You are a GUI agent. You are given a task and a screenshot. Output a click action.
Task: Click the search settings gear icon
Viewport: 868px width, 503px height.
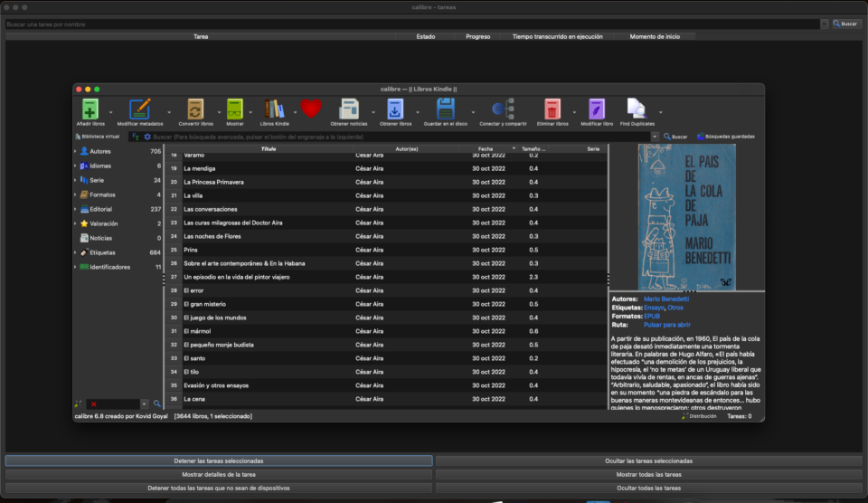[x=147, y=137]
